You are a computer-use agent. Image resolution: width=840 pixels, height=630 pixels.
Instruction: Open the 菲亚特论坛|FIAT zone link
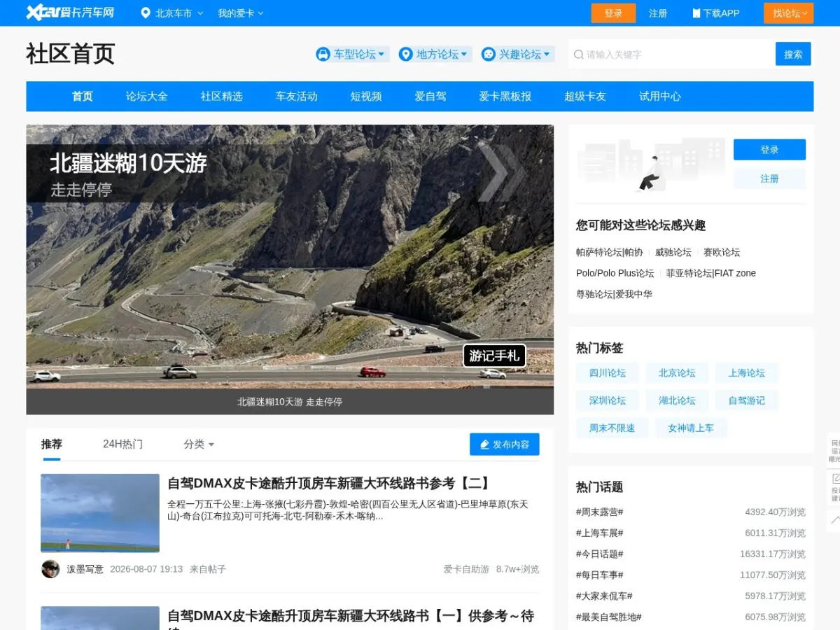[711, 273]
